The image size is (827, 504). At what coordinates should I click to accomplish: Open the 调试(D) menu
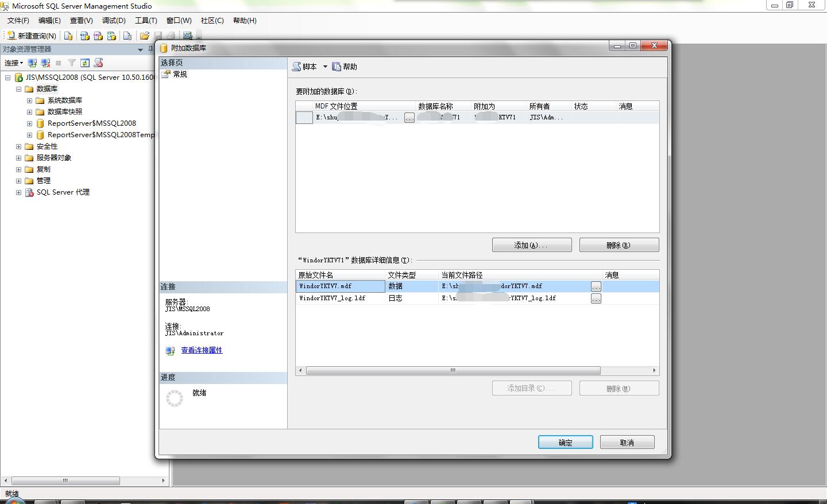114,20
